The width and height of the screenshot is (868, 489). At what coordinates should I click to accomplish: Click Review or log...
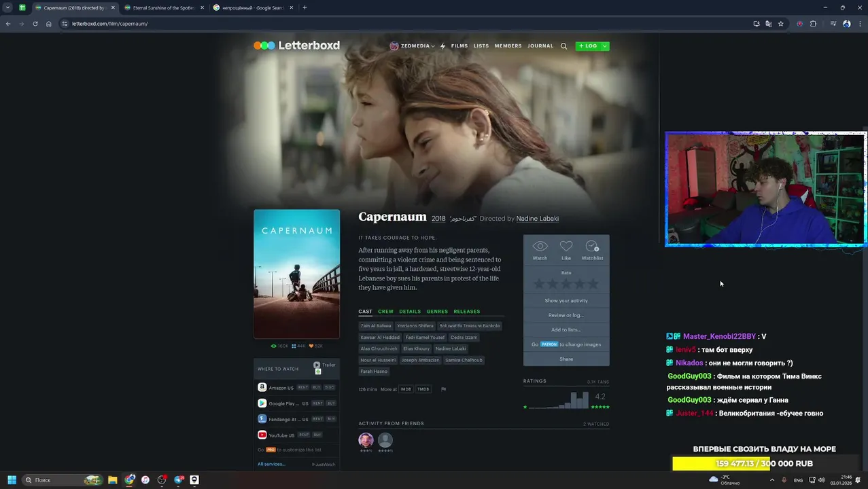[566, 315]
